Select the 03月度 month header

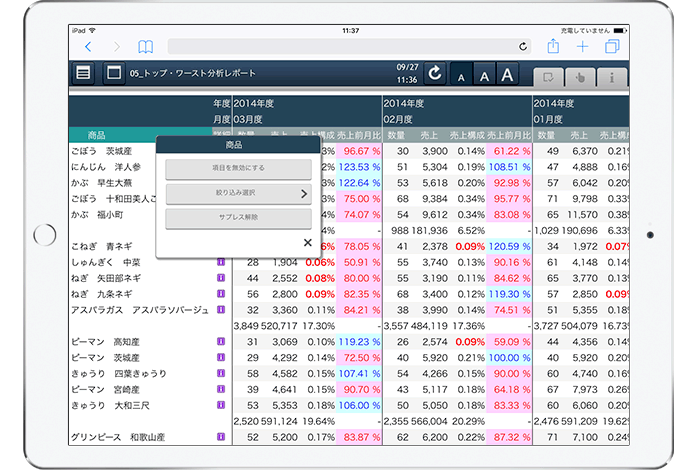pos(248,120)
